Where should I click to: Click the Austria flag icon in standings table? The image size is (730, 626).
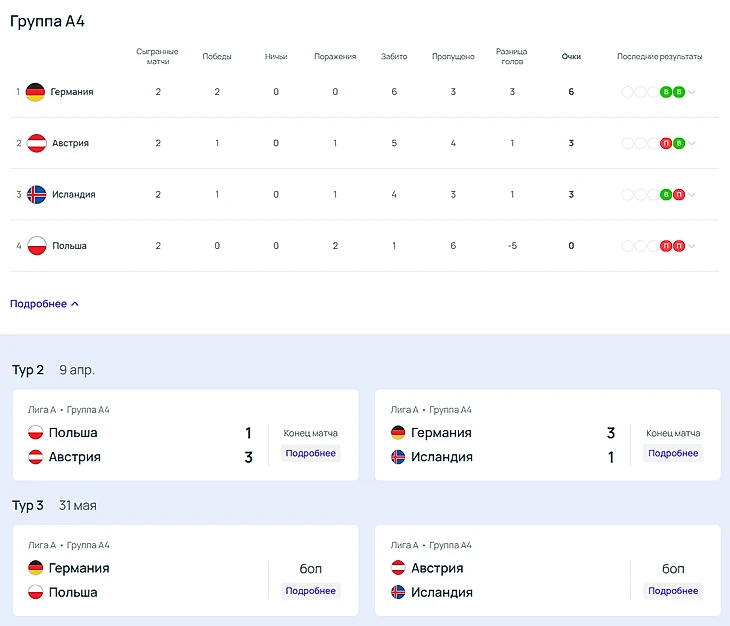point(36,143)
